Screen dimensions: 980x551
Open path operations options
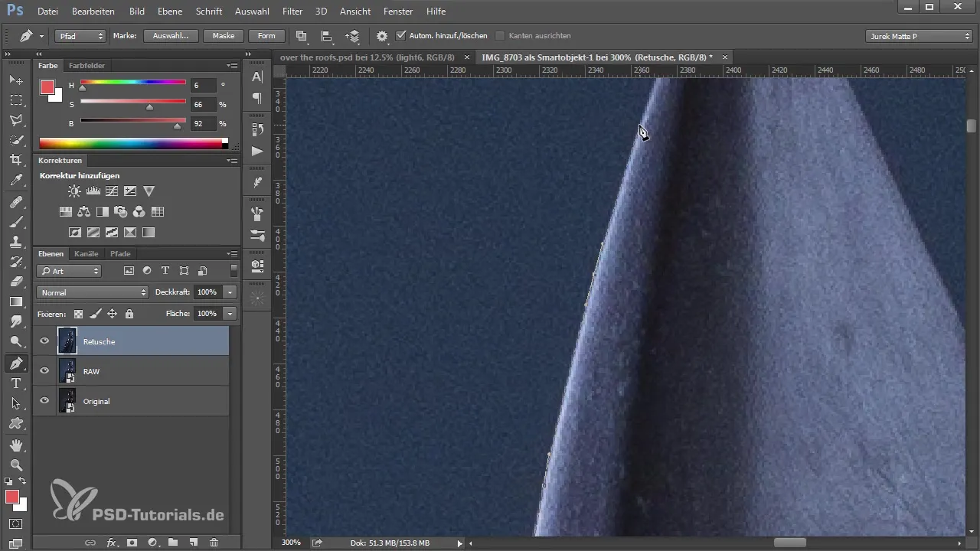point(301,36)
